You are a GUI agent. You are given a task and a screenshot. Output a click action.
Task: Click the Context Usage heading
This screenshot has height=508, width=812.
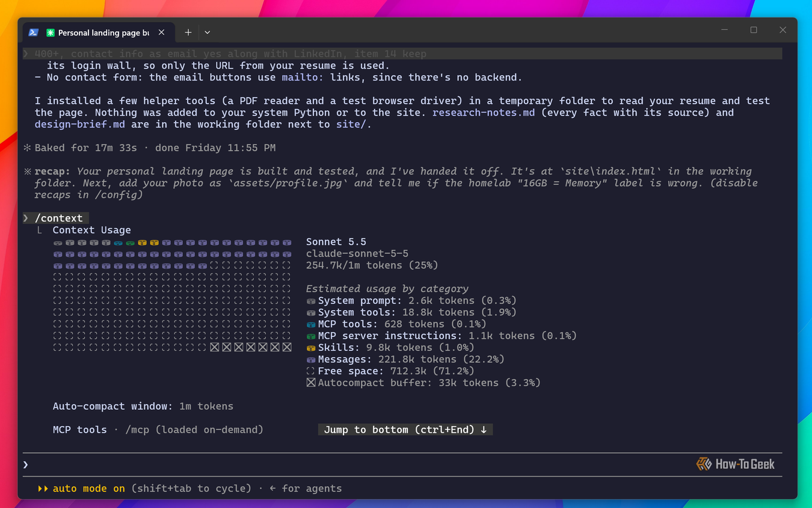click(91, 230)
